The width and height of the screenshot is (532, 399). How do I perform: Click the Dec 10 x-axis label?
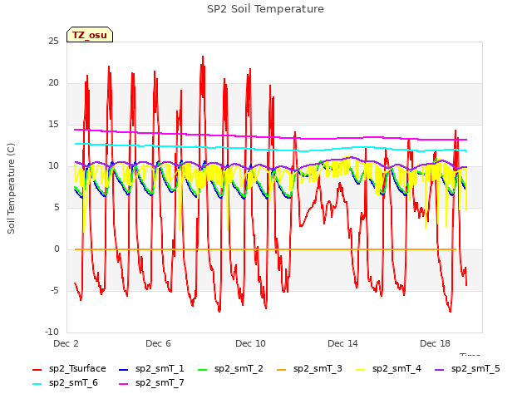[250, 343]
